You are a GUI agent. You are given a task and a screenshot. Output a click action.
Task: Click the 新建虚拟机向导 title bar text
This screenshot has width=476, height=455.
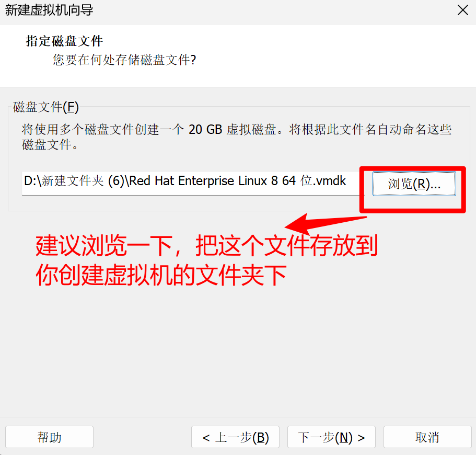click(x=49, y=10)
